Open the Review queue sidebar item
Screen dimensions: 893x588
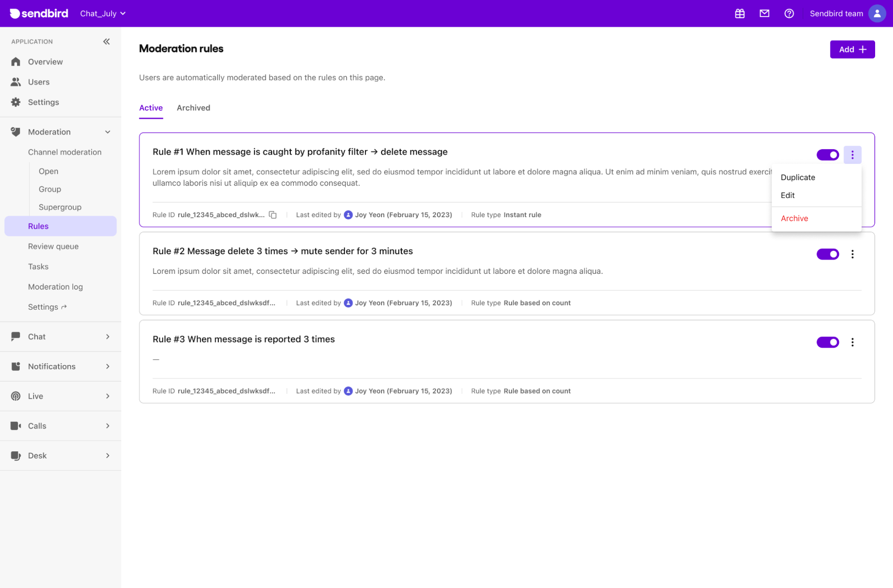click(53, 246)
